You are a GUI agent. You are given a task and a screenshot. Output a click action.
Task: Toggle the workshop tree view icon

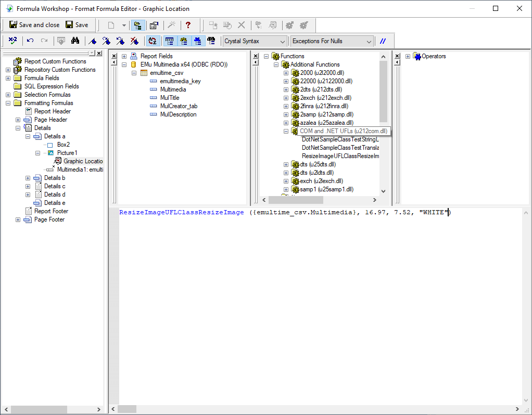coord(138,25)
